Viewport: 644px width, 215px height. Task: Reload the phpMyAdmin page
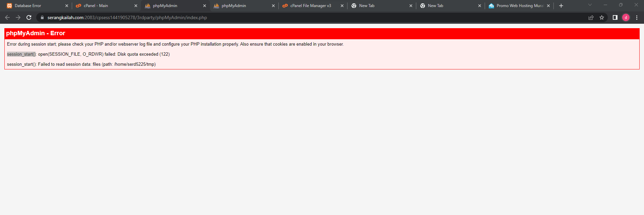(x=29, y=17)
